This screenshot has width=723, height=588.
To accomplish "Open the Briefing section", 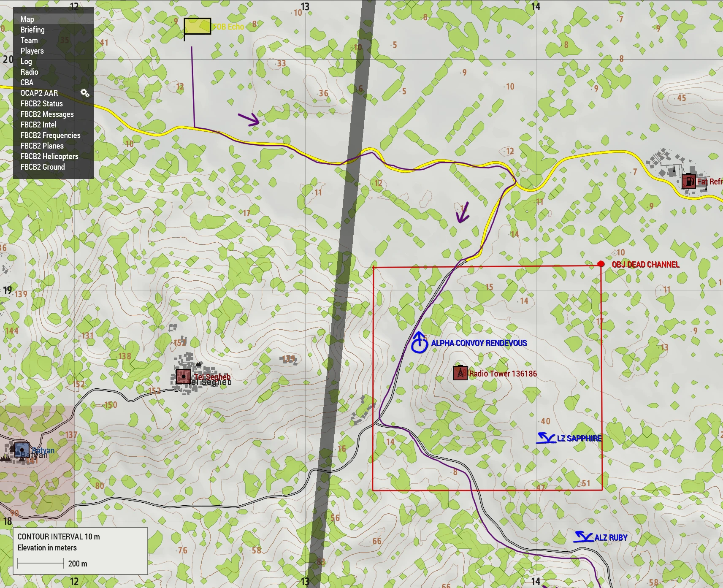I will point(32,30).
